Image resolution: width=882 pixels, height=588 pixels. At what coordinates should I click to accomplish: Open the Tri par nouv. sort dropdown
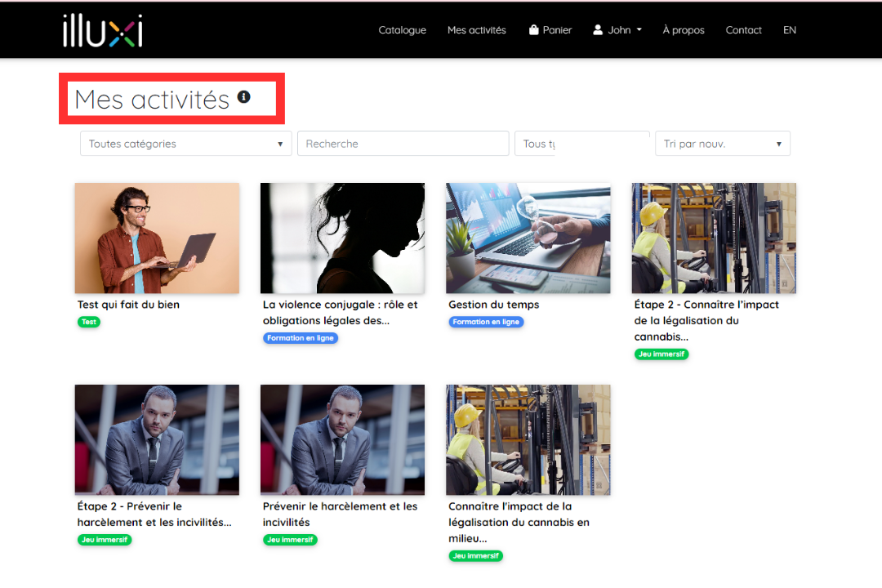722,144
